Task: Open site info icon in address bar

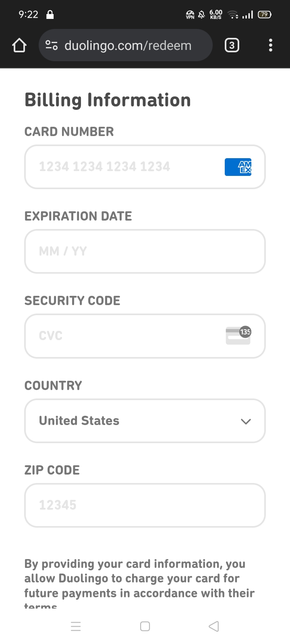Action: click(52, 45)
